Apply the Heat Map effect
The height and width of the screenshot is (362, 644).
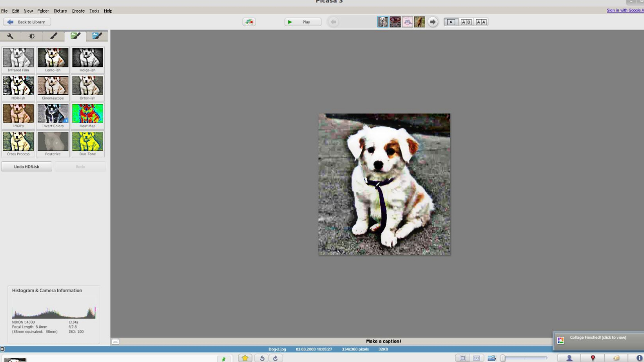pos(87,114)
